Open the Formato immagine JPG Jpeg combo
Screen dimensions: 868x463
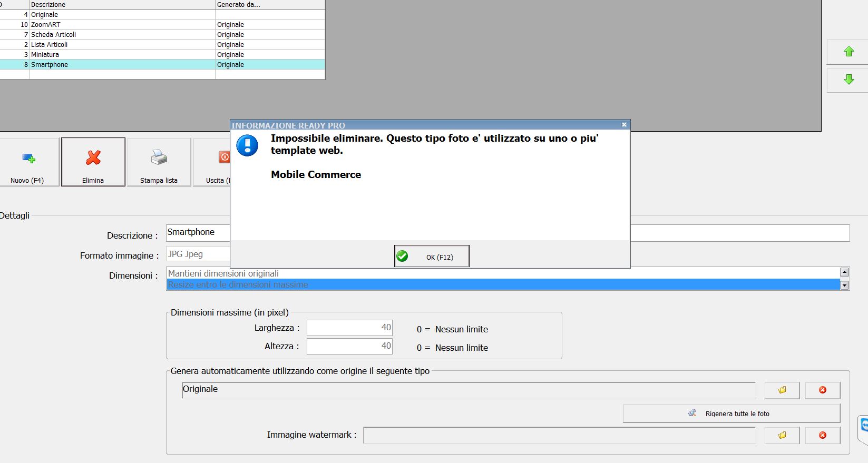(x=198, y=254)
